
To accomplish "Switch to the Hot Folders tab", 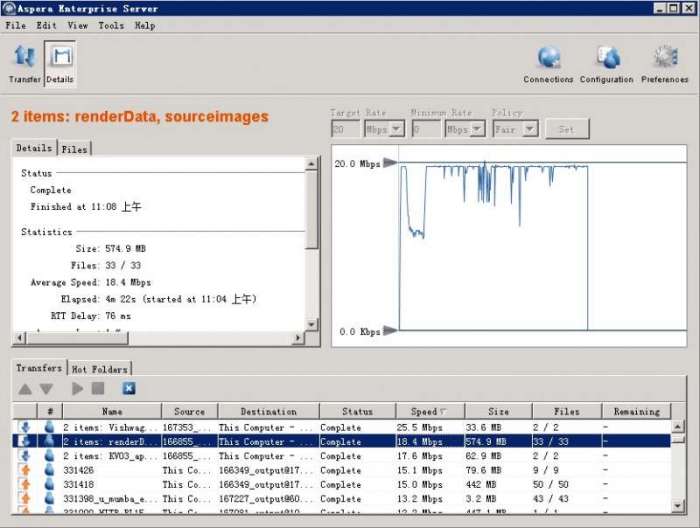I will (99, 369).
